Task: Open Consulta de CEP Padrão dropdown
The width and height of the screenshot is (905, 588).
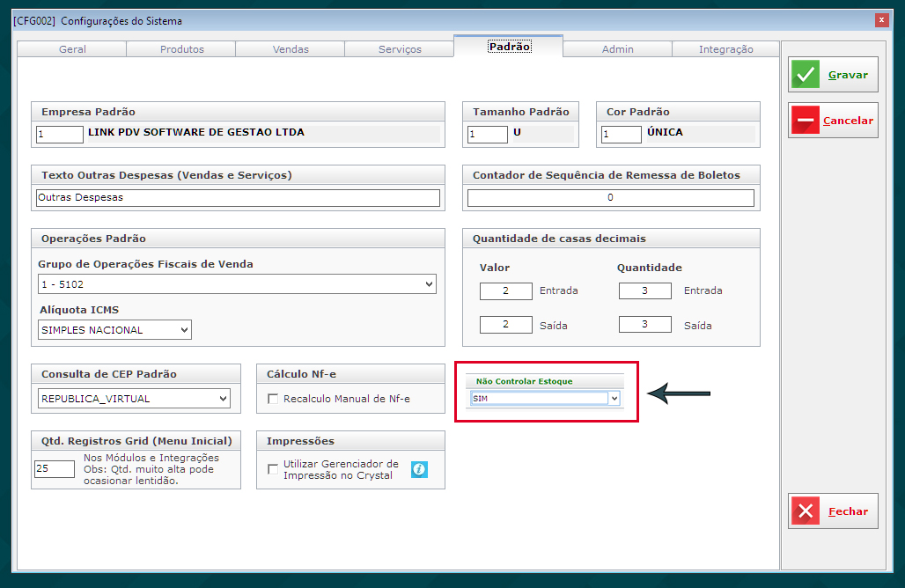Action: 222,399
